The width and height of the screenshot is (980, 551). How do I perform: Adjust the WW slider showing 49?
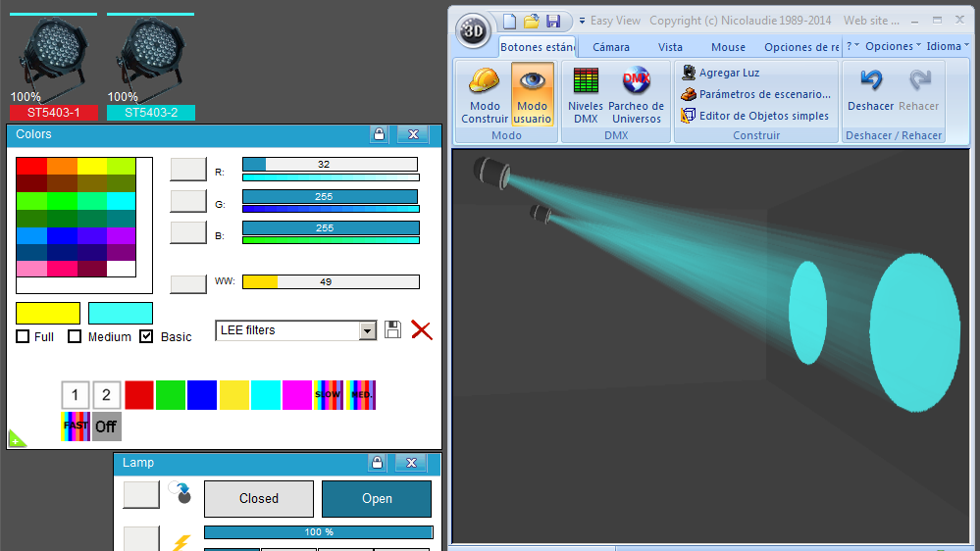[331, 281]
